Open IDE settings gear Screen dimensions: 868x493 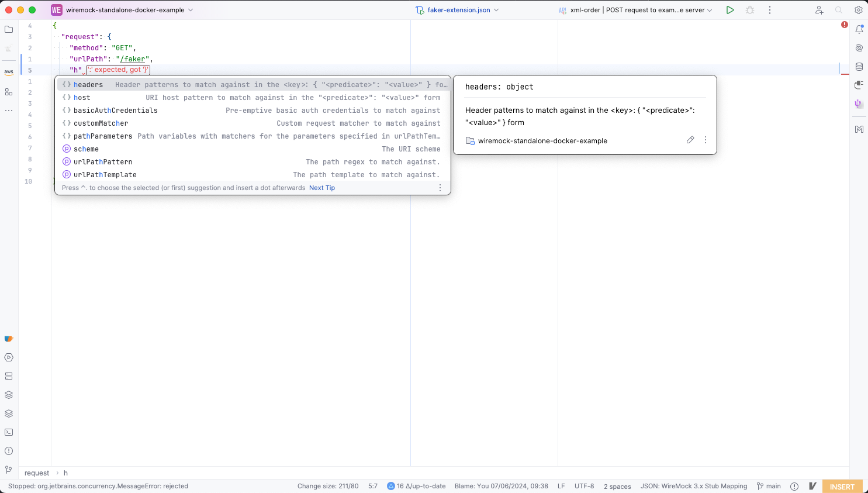859,10
